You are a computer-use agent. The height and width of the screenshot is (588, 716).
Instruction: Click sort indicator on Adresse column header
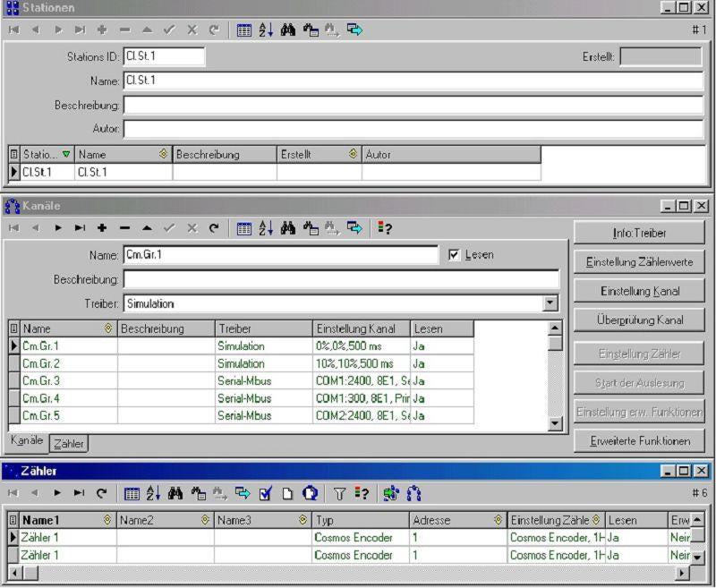click(x=498, y=520)
